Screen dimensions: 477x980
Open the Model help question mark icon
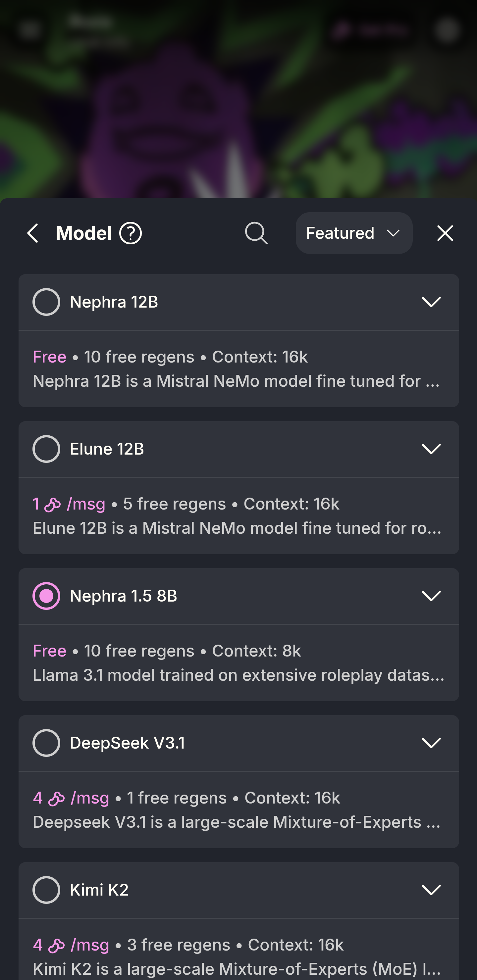coord(130,233)
